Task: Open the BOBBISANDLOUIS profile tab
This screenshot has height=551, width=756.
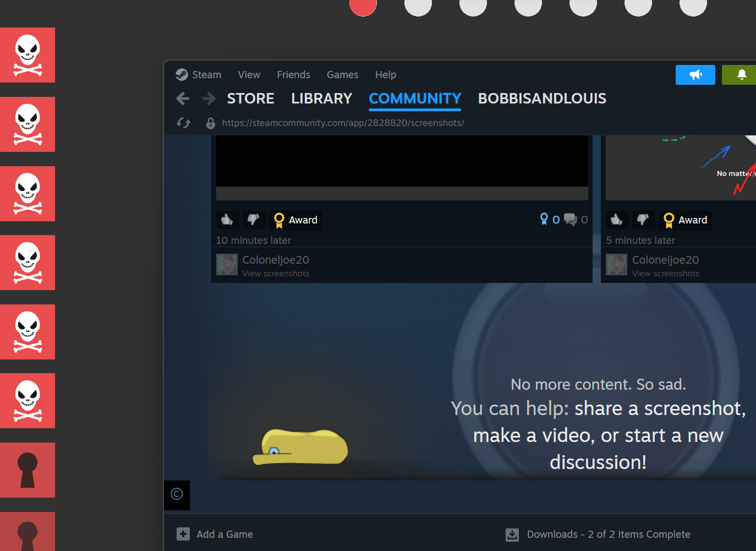Action: [x=542, y=99]
